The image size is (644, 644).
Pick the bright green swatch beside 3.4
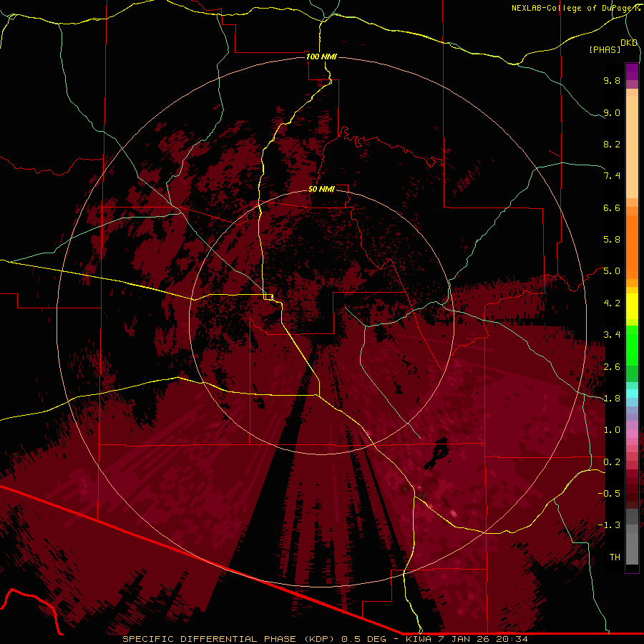pos(632,345)
